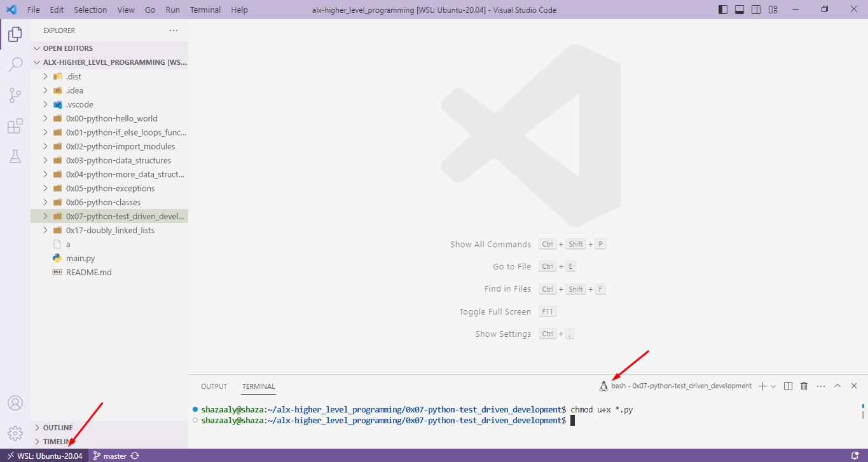Expand the .vscode folder
This screenshot has height=462, width=868.
109,104
